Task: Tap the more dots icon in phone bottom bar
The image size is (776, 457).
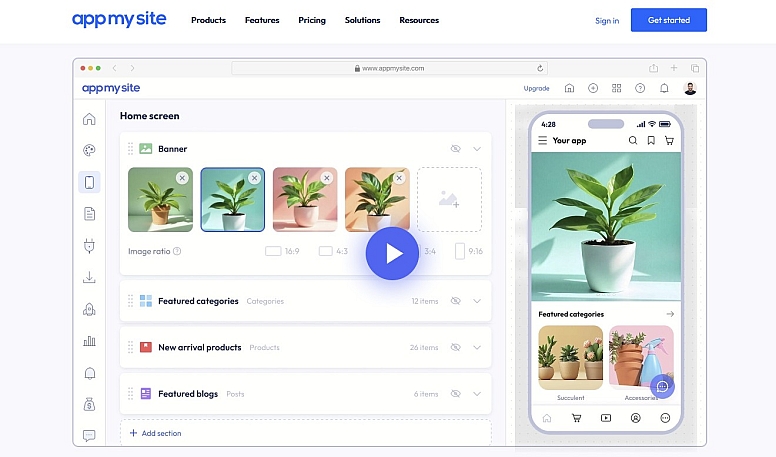Action: (x=665, y=418)
